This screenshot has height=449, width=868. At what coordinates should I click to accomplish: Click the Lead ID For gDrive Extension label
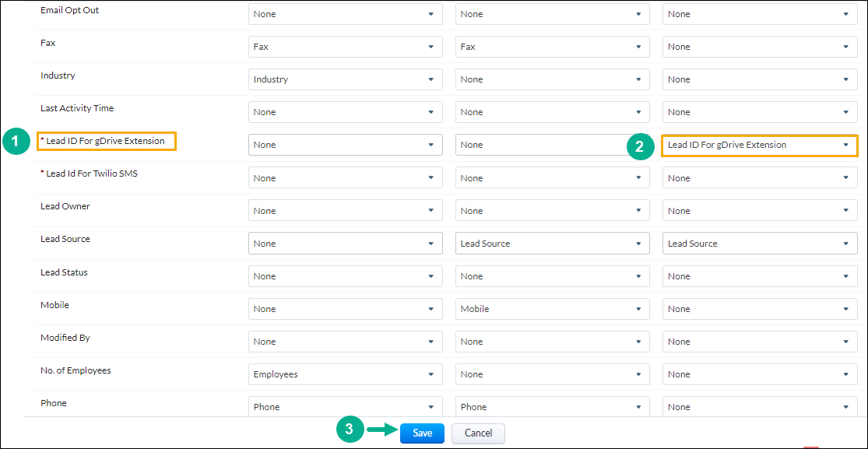[x=105, y=141]
